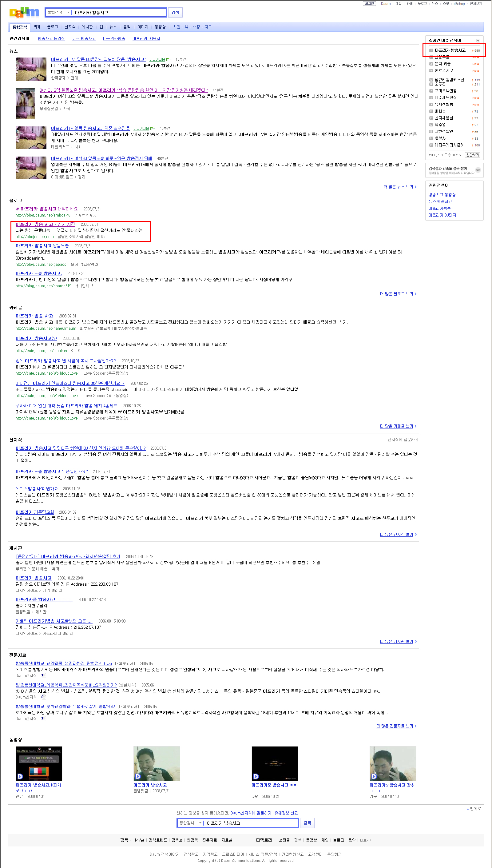Screen dimensions: 492x868
Task: Open the 더 많은 신지식 보기 link
Action: point(396,534)
